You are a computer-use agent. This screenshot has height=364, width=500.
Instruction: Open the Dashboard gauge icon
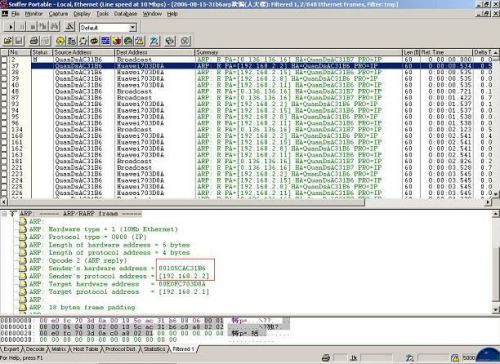[x=60, y=41]
